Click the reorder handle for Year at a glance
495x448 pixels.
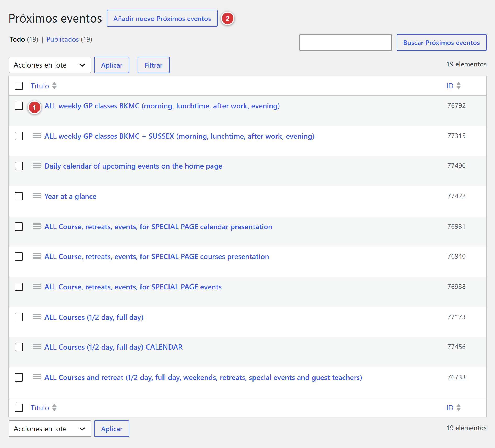click(37, 196)
